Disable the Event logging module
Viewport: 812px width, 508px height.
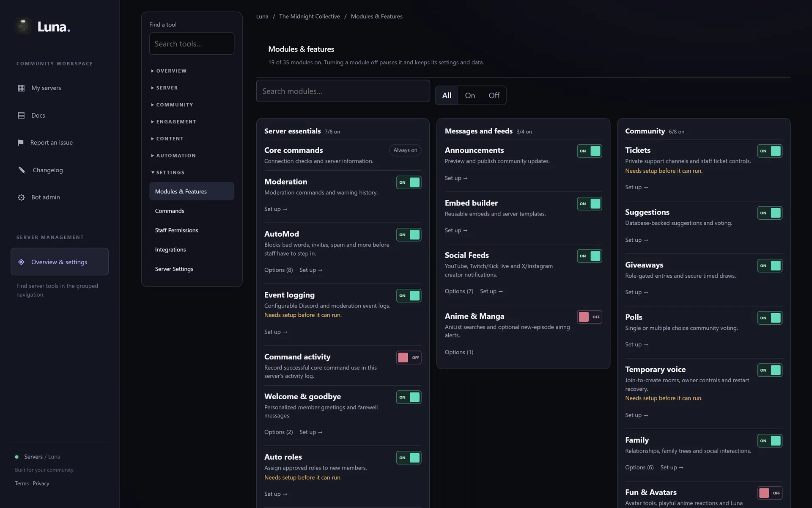409,295
